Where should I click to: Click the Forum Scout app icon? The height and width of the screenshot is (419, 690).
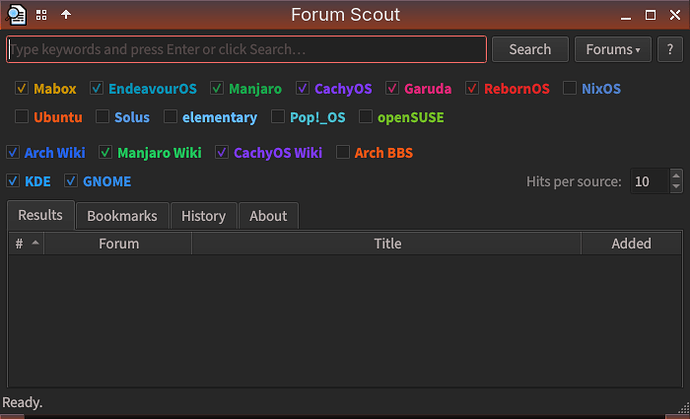(16, 15)
